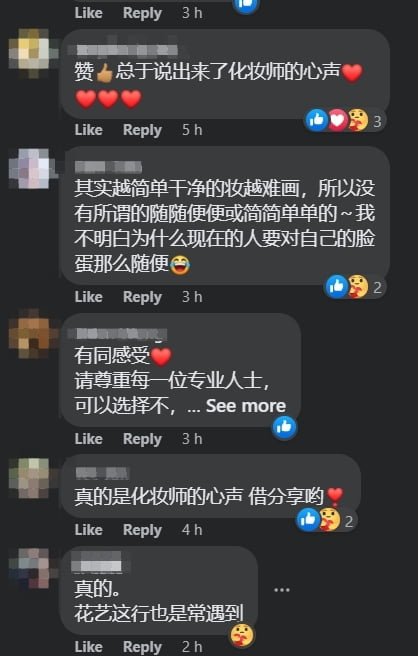
Task: Click the blurred author name above 真的是化妆师 comment
Action: [x=102, y=474]
